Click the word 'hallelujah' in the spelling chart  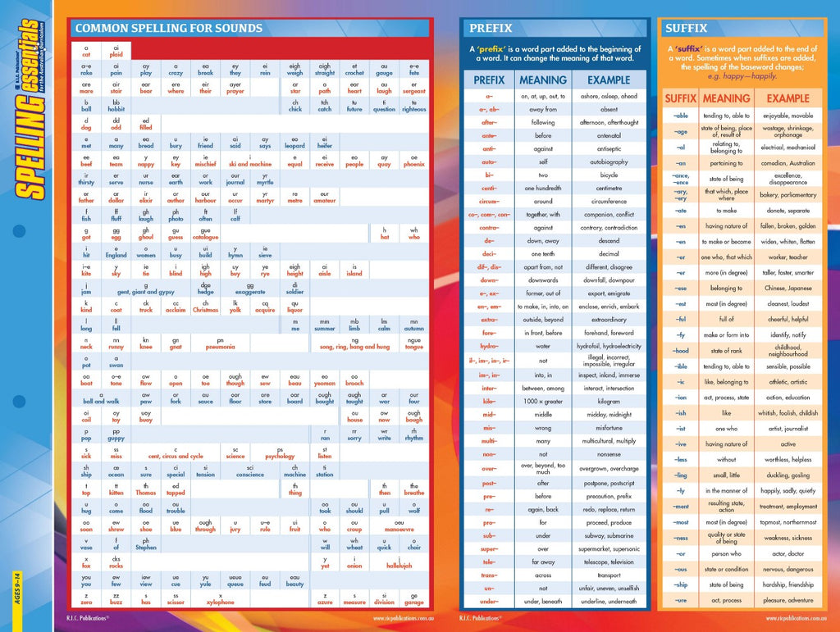tap(399, 566)
